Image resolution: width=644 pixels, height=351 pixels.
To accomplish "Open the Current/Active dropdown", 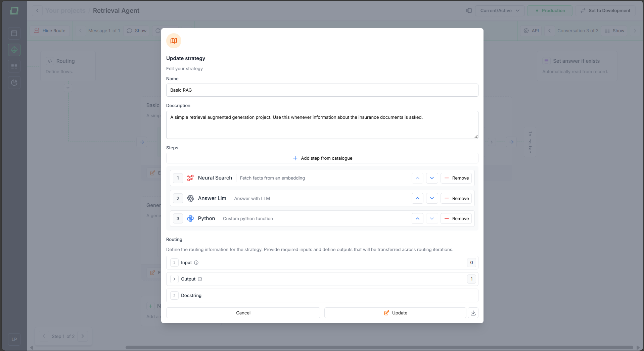I will point(500,11).
